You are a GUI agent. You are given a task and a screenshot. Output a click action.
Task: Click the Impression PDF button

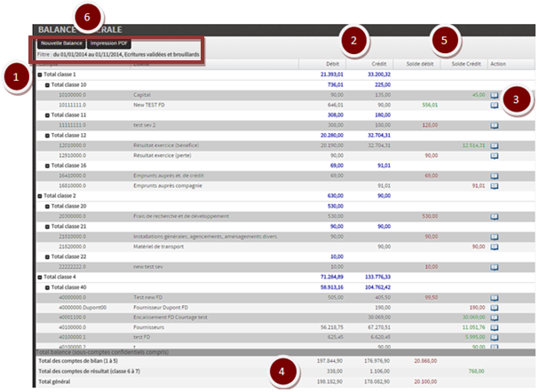110,43
